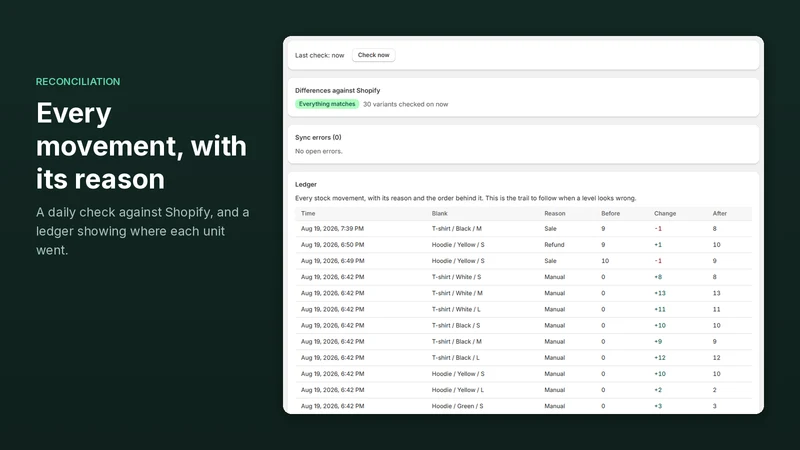
Task: Click the Change column header
Action: (x=665, y=213)
